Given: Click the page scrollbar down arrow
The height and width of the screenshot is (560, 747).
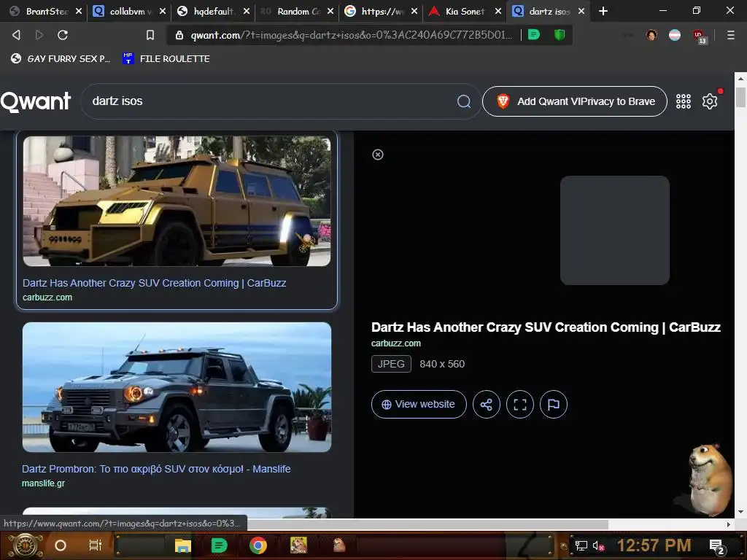Looking at the screenshot, I should 740,512.
